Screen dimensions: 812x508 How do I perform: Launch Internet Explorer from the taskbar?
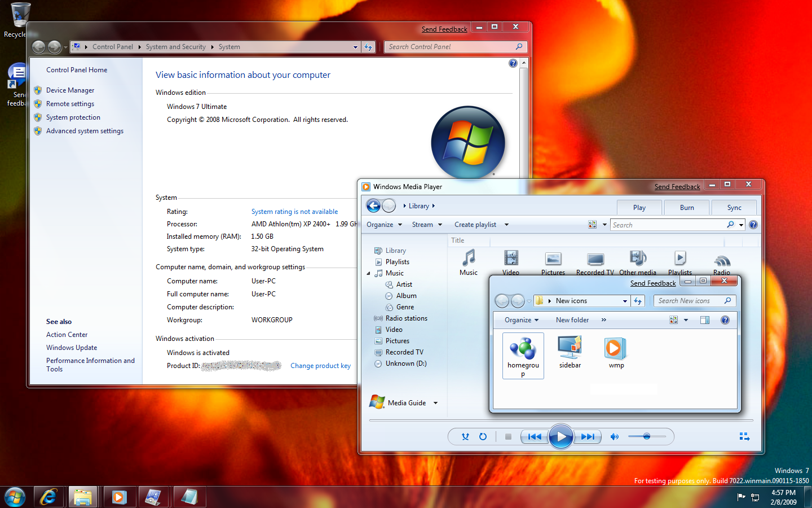click(x=48, y=497)
